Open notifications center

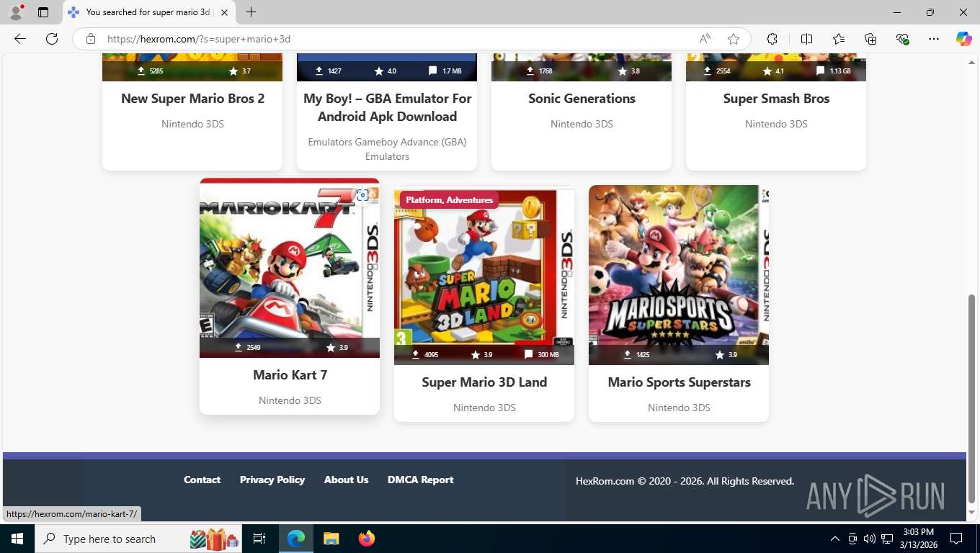coord(956,539)
